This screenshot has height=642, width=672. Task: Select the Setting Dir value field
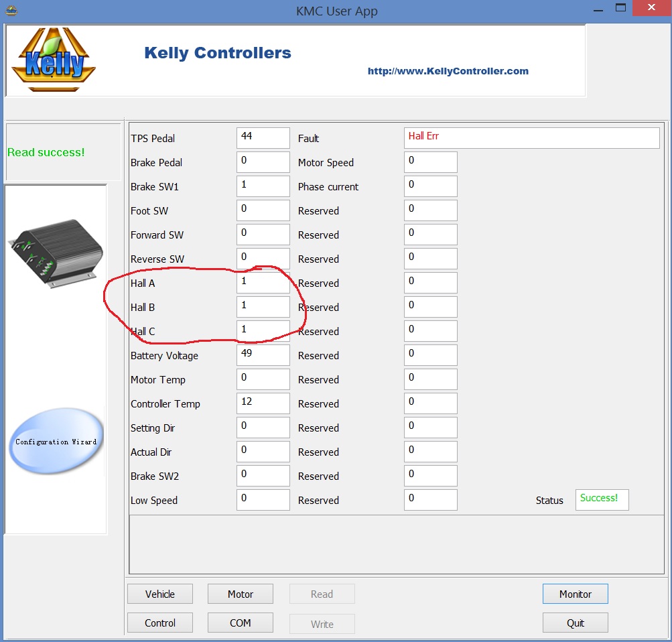coord(263,428)
